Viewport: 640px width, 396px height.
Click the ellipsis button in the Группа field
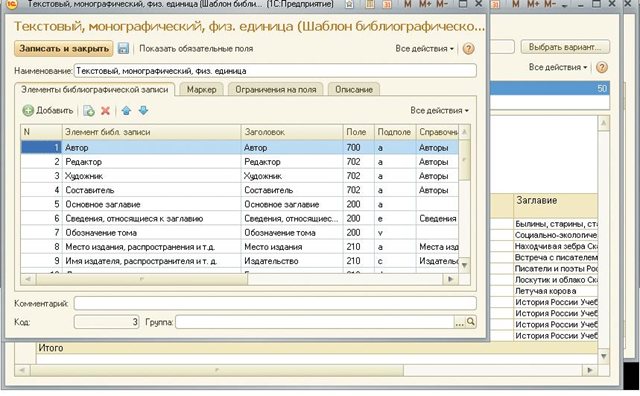tap(460, 322)
